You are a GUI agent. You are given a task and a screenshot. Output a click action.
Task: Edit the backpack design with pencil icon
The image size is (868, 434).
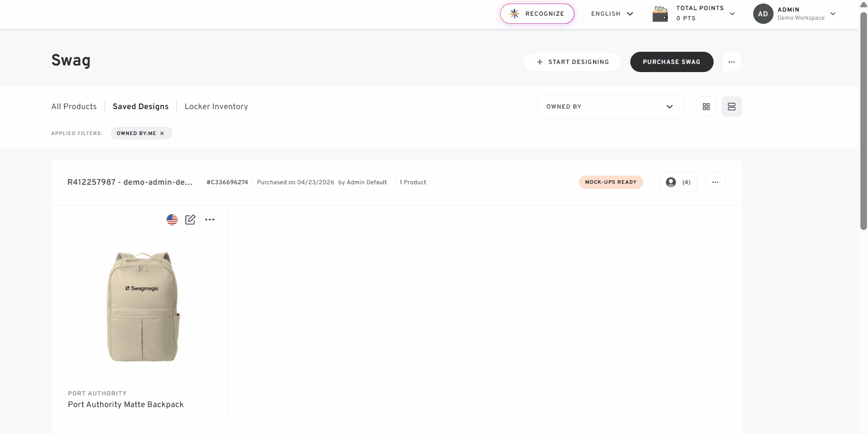coord(190,220)
